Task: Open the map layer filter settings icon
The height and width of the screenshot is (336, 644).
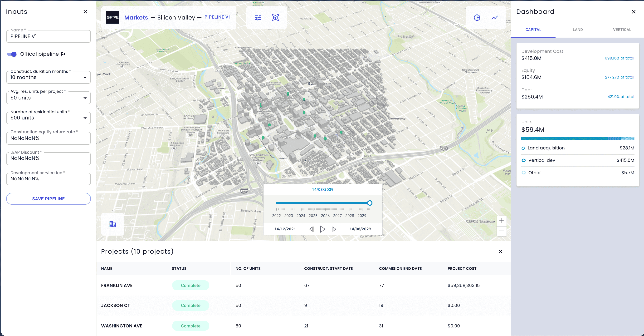Action: pos(258,18)
